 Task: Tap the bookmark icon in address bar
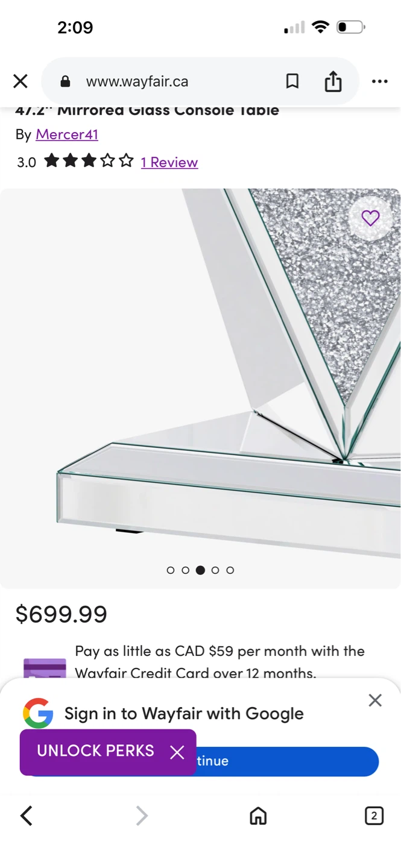click(292, 81)
